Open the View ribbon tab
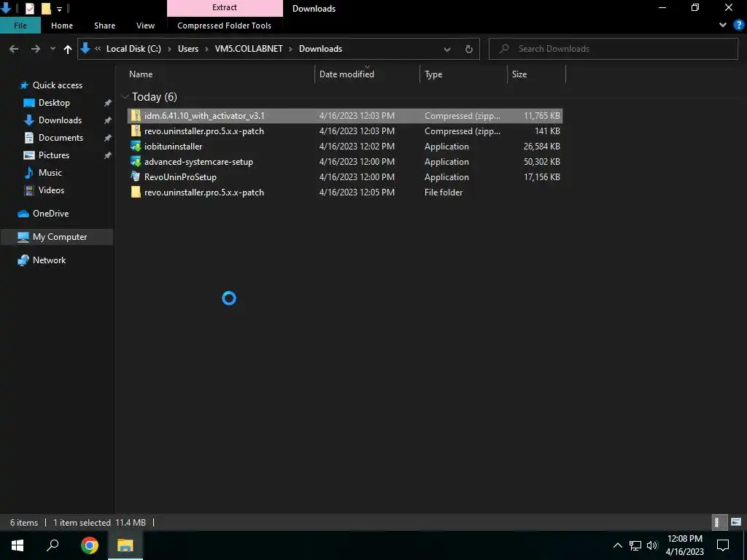The width and height of the screenshot is (747, 560). (145, 26)
